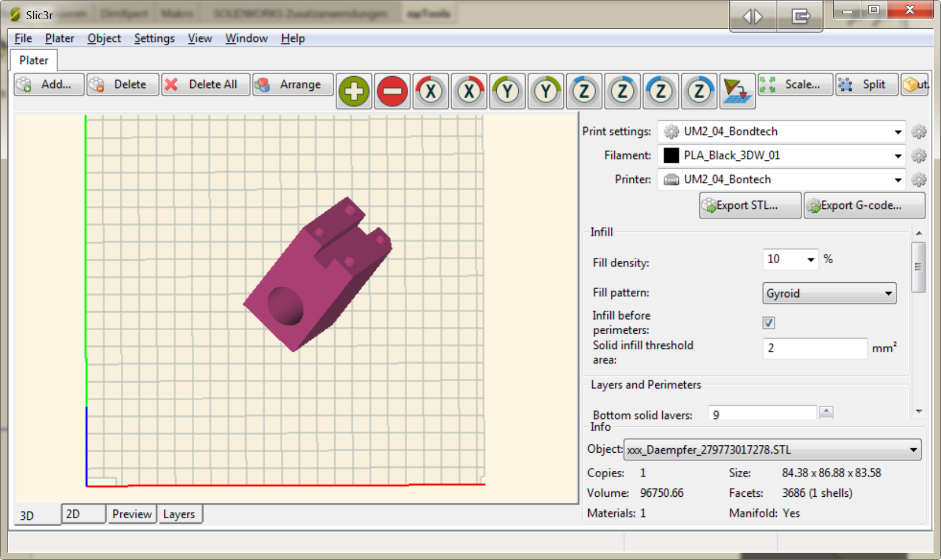Rotate the model -45° around the X axis
941x560 pixels.
tap(431, 90)
